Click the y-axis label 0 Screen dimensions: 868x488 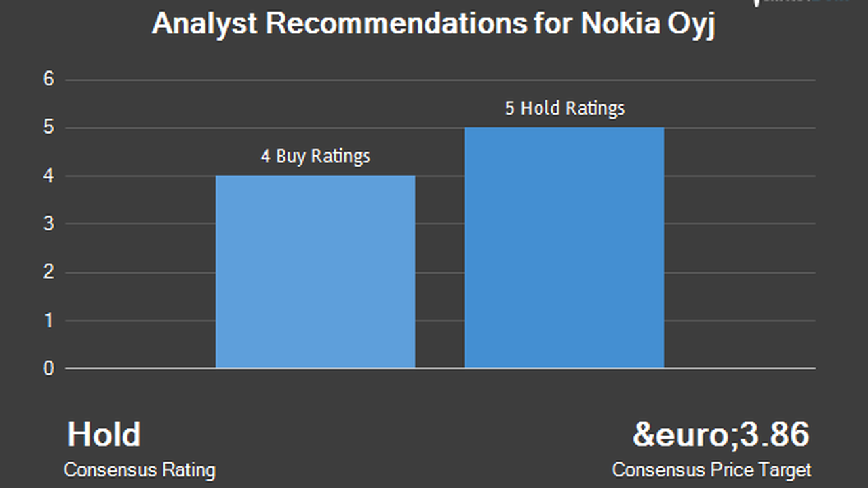(48, 369)
